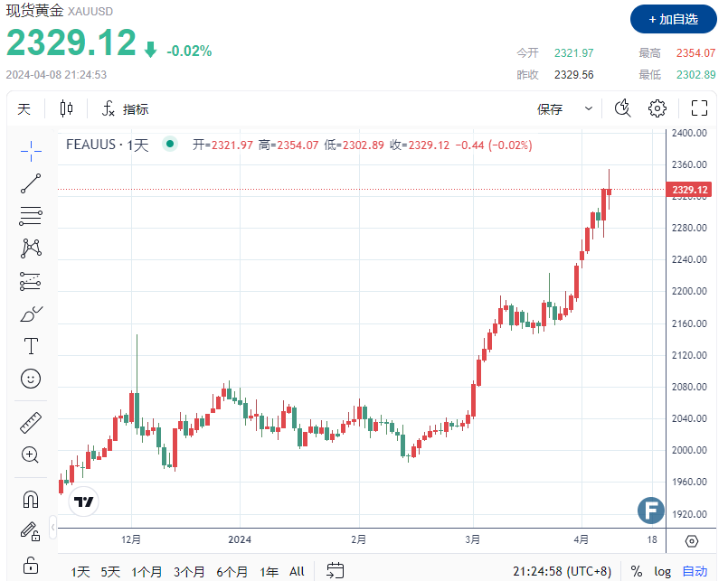Activate the zoom-in tool
The height and width of the screenshot is (581, 728).
click(31, 454)
